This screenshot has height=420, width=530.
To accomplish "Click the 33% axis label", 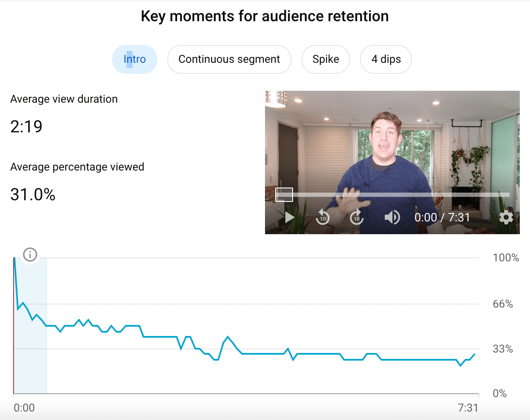I will pyautogui.click(x=503, y=349).
